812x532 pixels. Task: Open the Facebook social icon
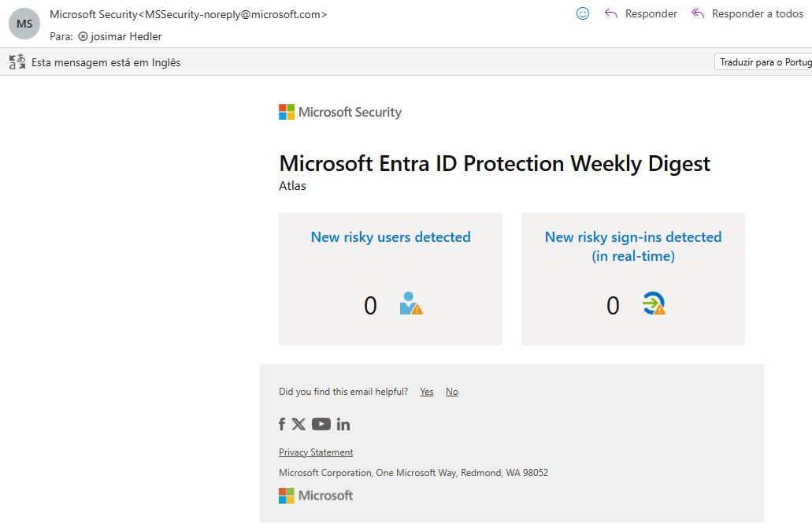(282, 424)
